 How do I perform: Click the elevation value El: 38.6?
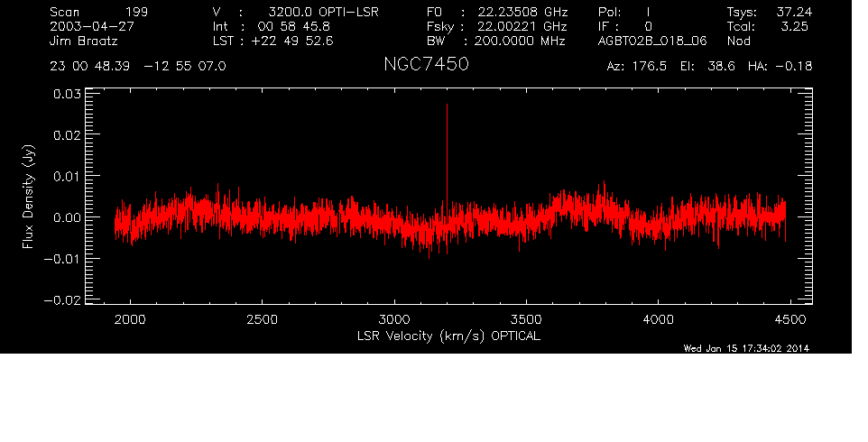tap(707, 67)
